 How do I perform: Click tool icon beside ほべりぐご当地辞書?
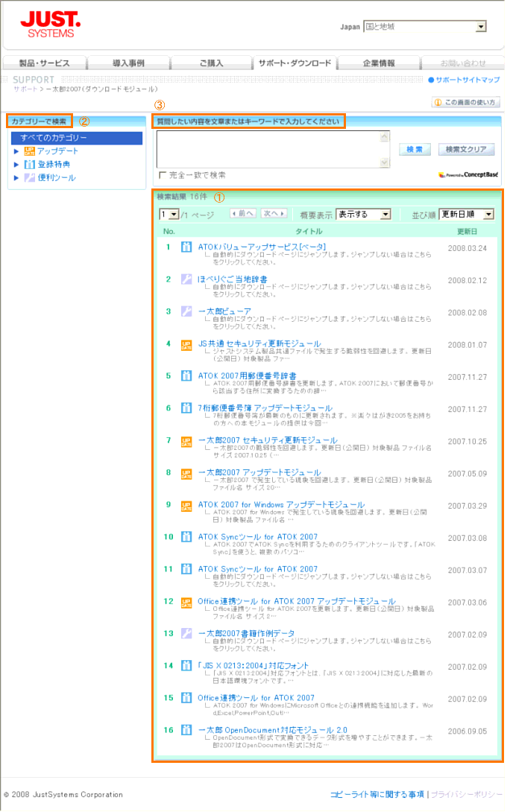(186, 279)
